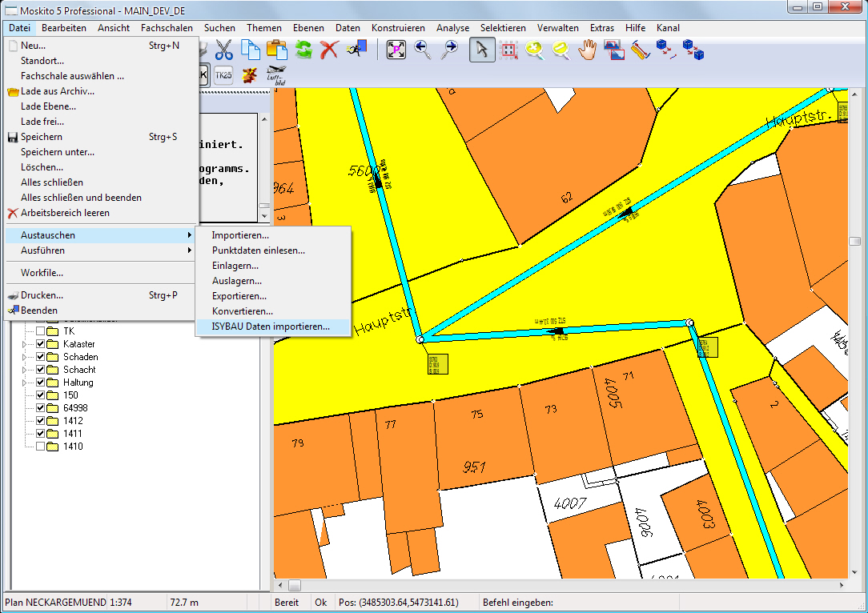Open the Bearbeiten menu
Image resolution: width=868 pixels, height=613 pixels.
(64, 28)
